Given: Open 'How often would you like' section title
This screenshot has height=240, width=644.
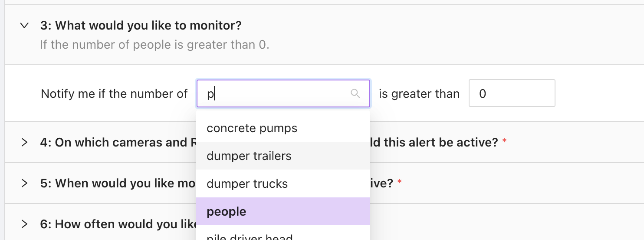Looking at the screenshot, I should pos(117,224).
